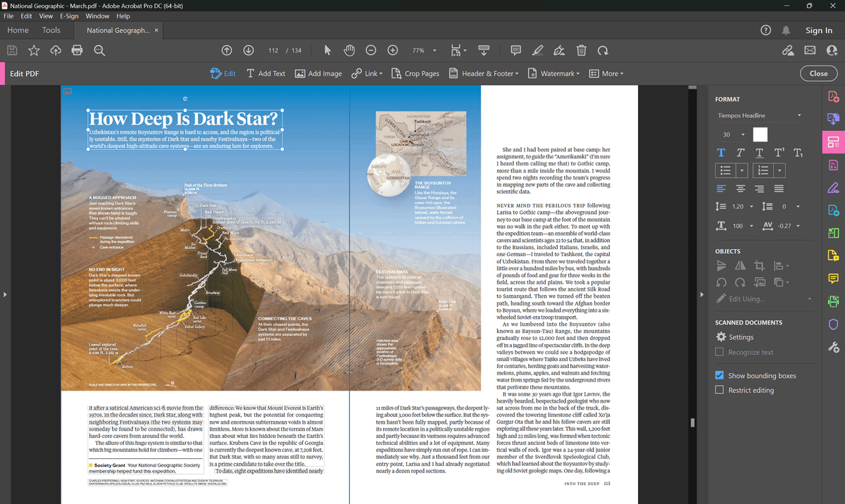This screenshot has height=504, width=845.
Task: Open the 77% zoom level dropdown
Action: (424, 51)
